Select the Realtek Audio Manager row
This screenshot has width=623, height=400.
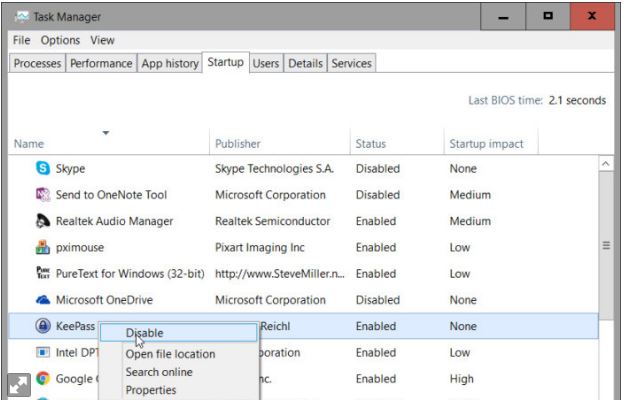coord(303,221)
